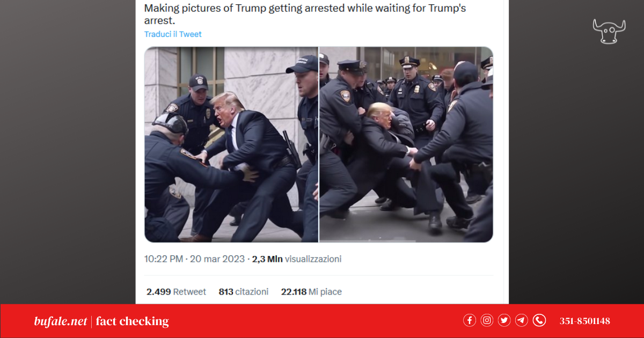Open the right tweet image
Image resolution: width=644 pixels, height=338 pixels.
coord(406,144)
